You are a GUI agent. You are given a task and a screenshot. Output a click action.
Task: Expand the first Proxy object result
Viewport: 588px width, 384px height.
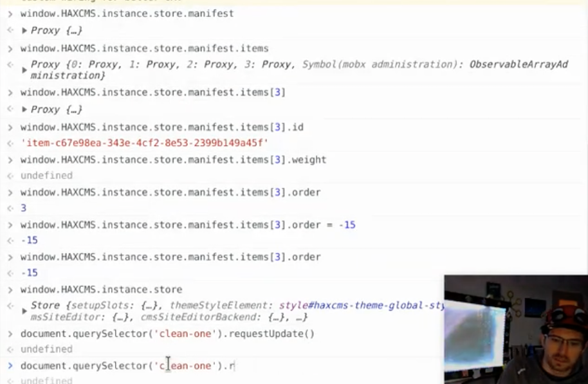click(x=24, y=30)
